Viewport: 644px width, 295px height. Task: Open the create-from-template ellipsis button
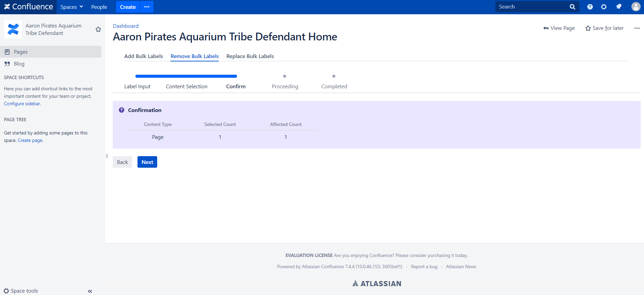[x=147, y=7]
